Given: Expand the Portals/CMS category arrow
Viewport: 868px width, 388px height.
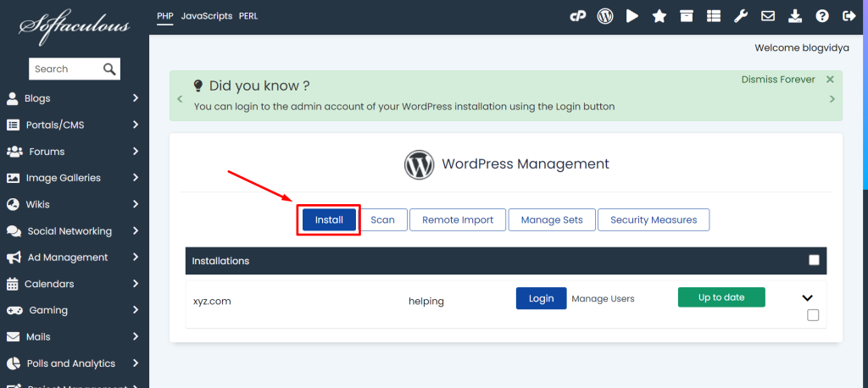Looking at the screenshot, I should (136, 125).
